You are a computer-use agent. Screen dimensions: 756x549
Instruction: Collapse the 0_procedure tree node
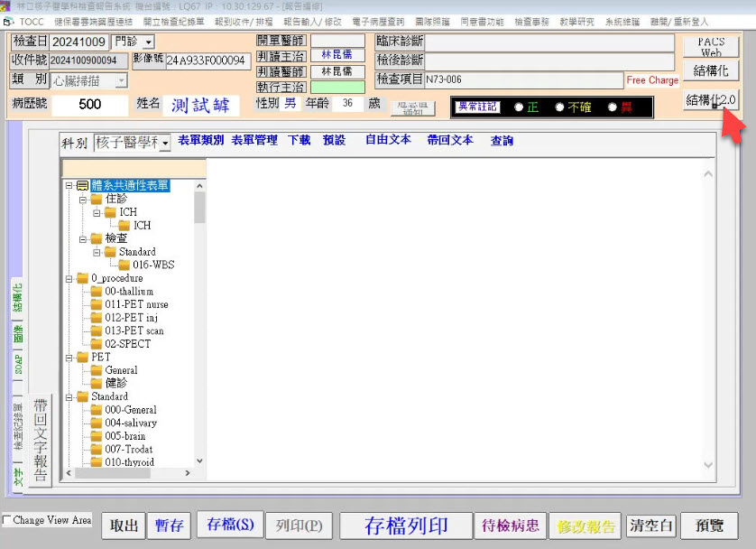tap(69, 278)
